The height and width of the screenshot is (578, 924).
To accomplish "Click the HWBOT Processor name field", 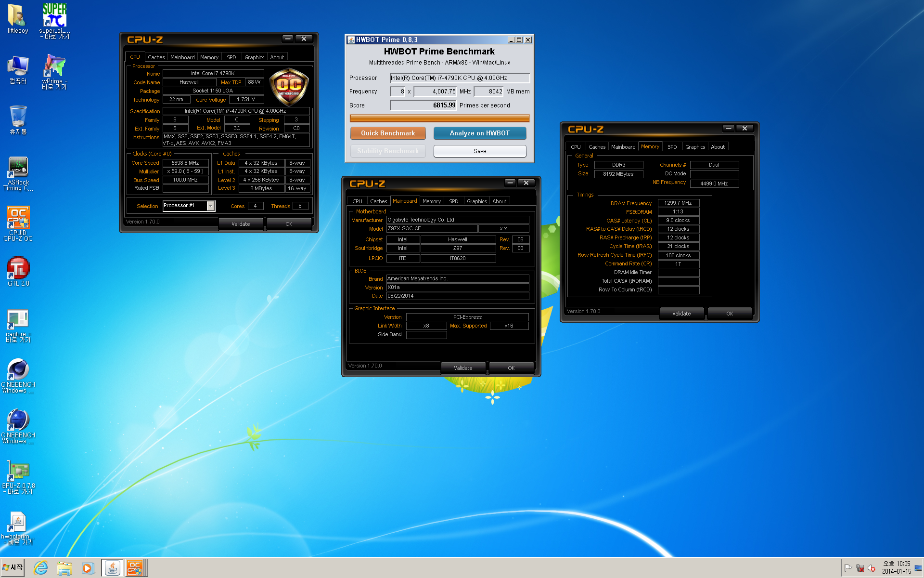I will click(x=460, y=78).
